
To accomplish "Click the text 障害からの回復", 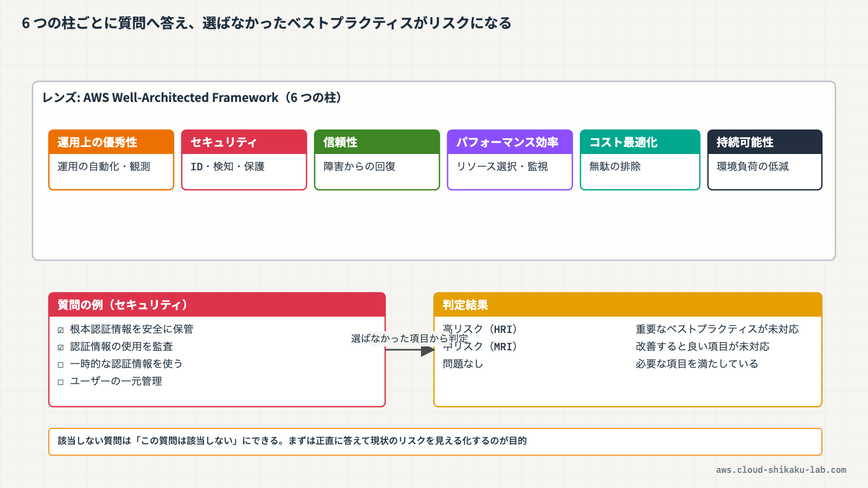I will (359, 166).
